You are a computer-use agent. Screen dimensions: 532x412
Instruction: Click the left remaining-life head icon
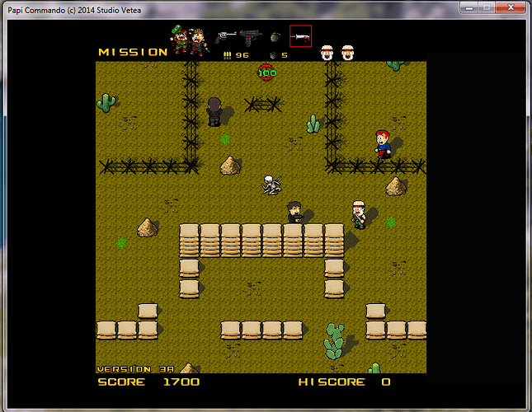click(x=327, y=53)
